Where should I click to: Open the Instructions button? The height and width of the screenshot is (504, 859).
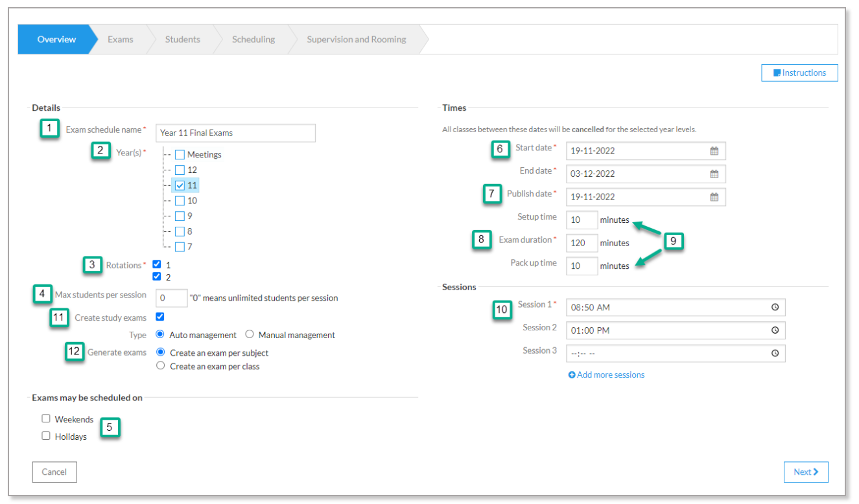coord(799,73)
